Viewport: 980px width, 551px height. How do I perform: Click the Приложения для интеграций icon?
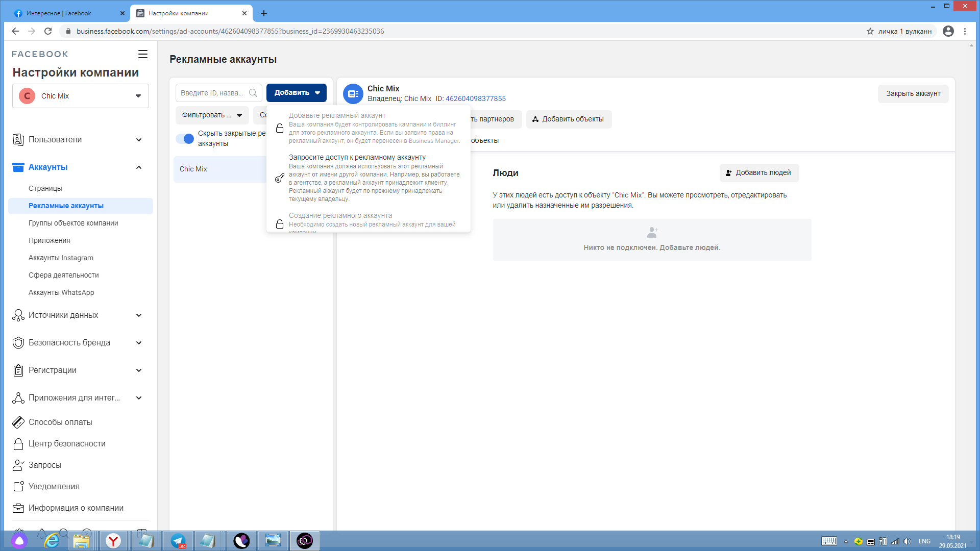pyautogui.click(x=18, y=398)
